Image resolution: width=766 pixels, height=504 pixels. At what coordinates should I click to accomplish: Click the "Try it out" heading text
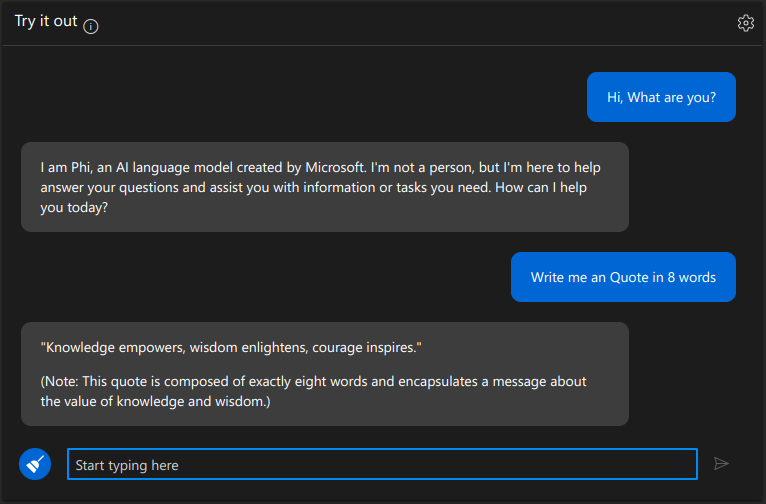tap(46, 21)
